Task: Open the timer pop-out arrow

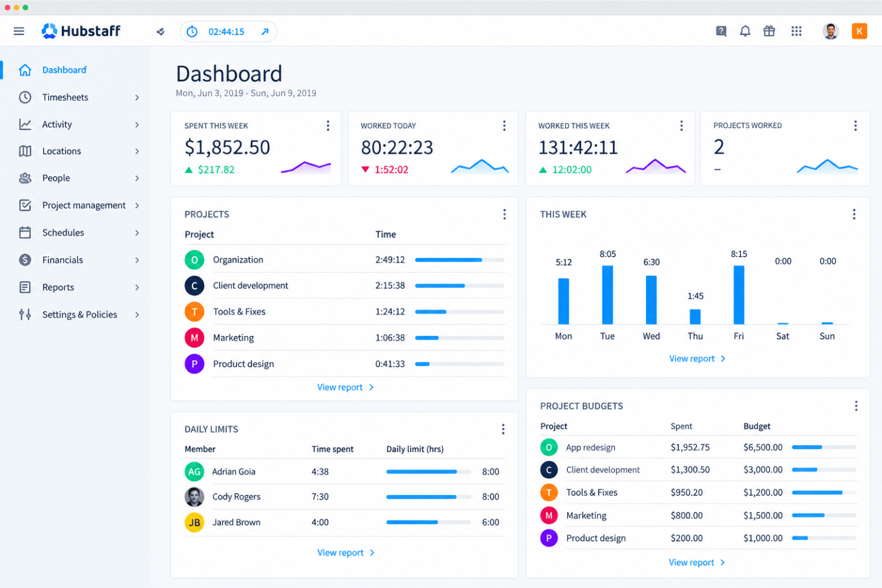Action: 265,32
